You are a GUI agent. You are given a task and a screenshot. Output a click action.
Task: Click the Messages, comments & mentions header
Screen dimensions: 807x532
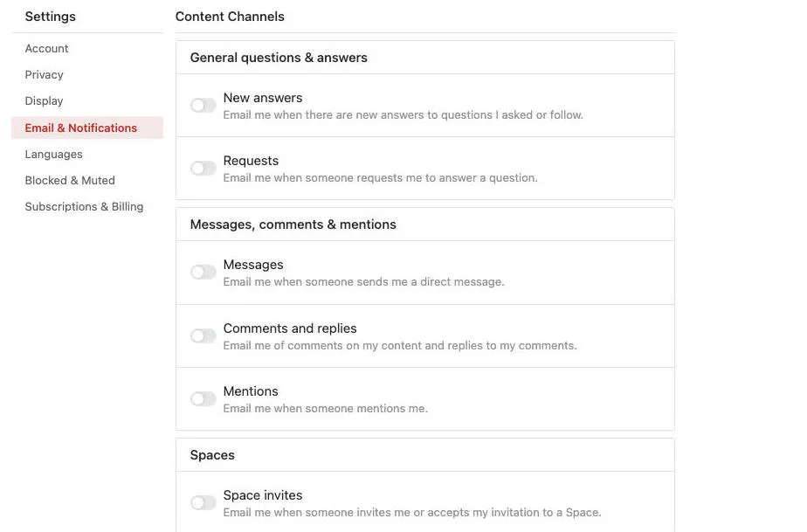[x=293, y=225]
